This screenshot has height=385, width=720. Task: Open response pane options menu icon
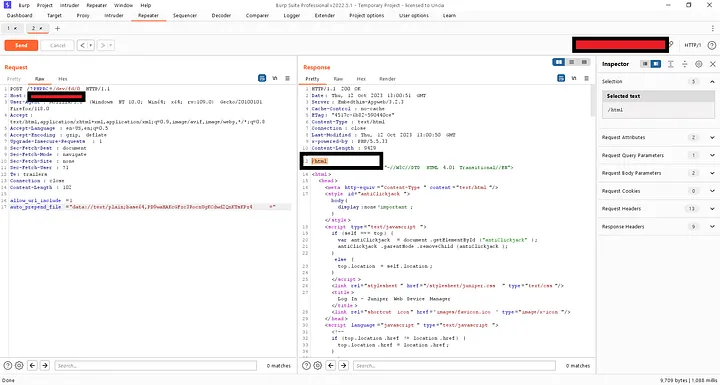(586, 79)
